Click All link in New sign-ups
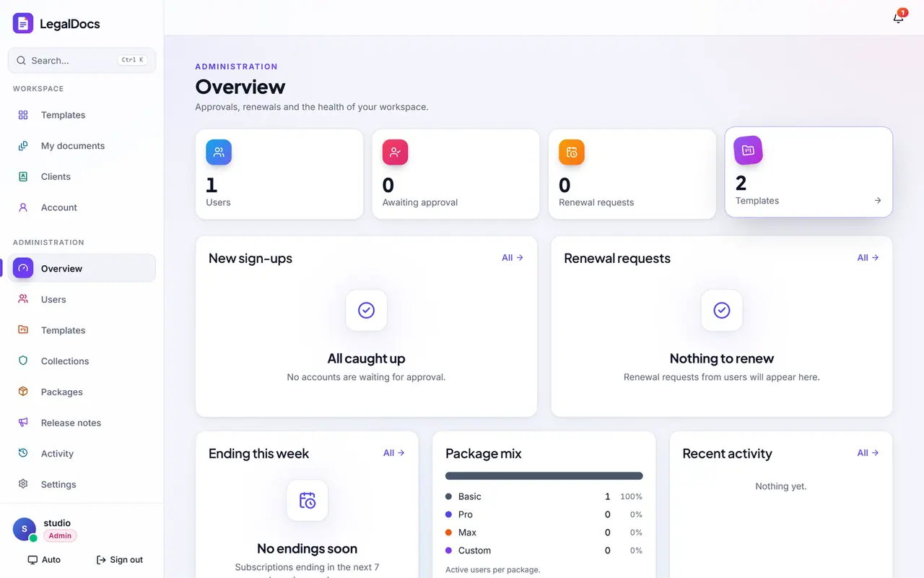 pyautogui.click(x=513, y=258)
